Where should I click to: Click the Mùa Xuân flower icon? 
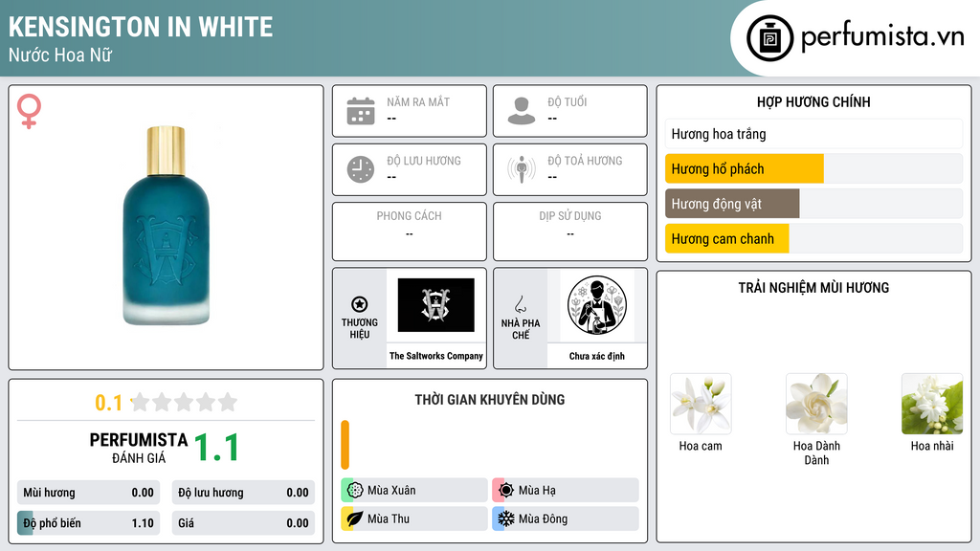click(x=355, y=491)
